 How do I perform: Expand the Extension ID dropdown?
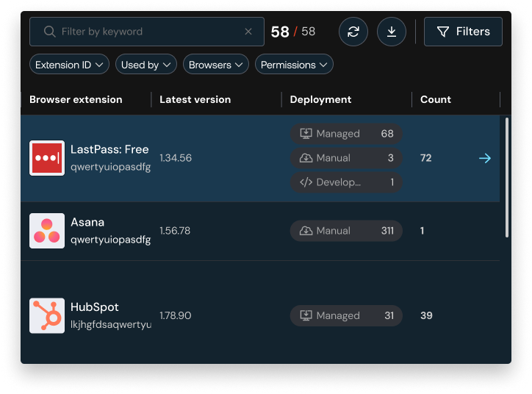[x=69, y=65]
